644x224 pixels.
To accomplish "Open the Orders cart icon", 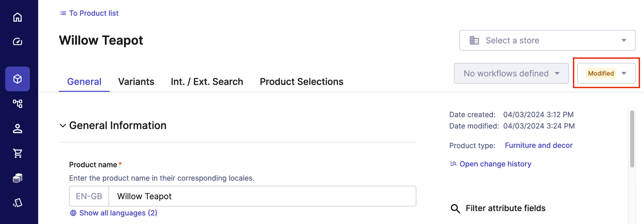I will 18,153.
